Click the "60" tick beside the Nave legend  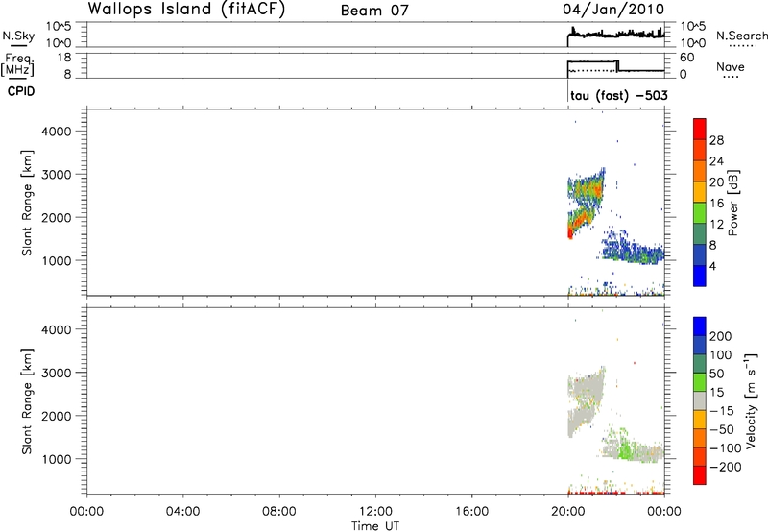click(x=687, y=58)
